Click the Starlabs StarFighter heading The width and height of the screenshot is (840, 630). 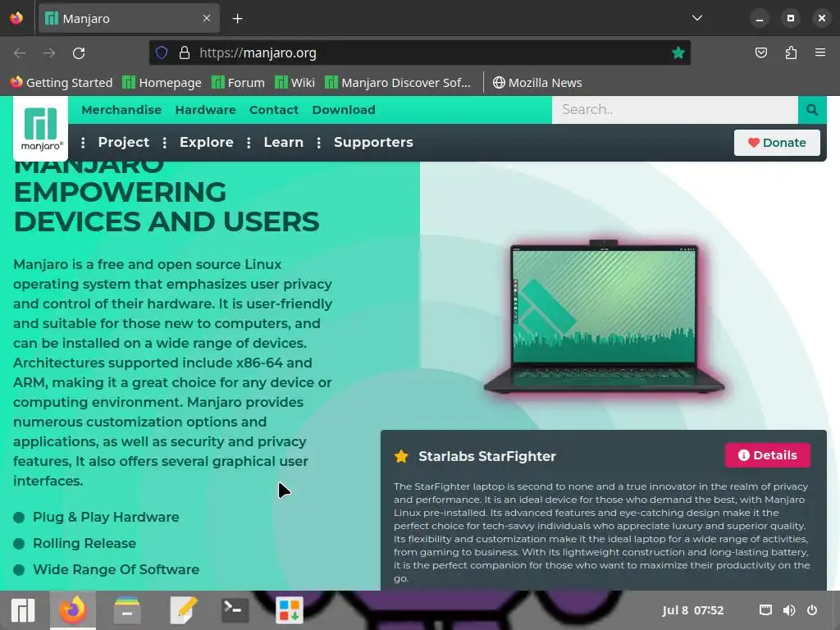click(x=487, y=456)
